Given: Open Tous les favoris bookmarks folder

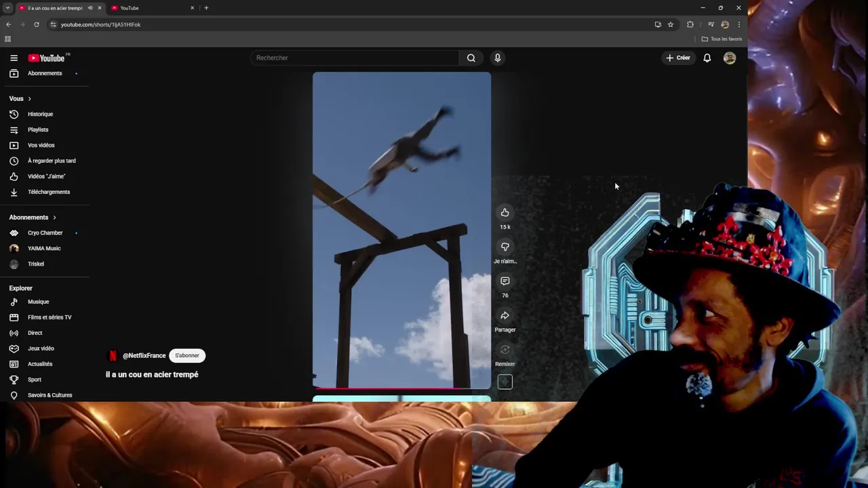Looking at the screenshot, I should [x=722, y=39].
